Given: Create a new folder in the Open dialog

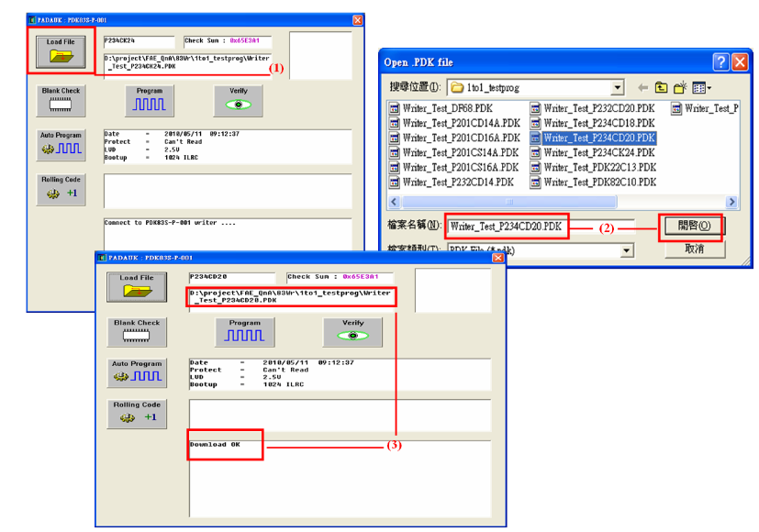Looking at the screenshot, I should click(680, 88).
